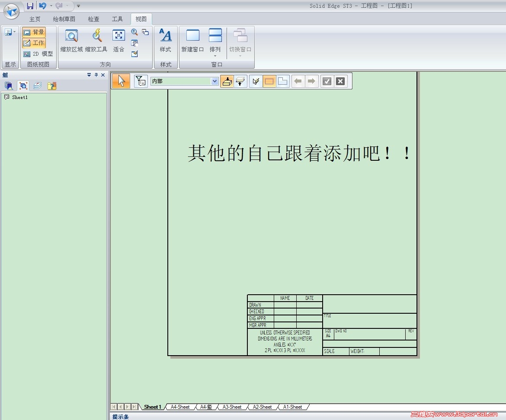Viewport: 506px width, 420px height.
Task: Click the left arrow previous button
Action: [298, 81]
